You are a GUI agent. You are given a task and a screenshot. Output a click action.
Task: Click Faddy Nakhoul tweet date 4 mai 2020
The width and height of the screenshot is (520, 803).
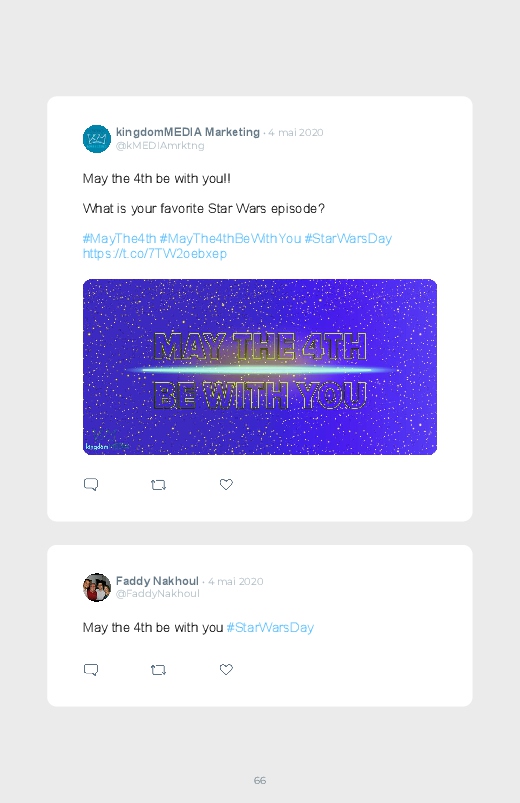coord(236,582)
